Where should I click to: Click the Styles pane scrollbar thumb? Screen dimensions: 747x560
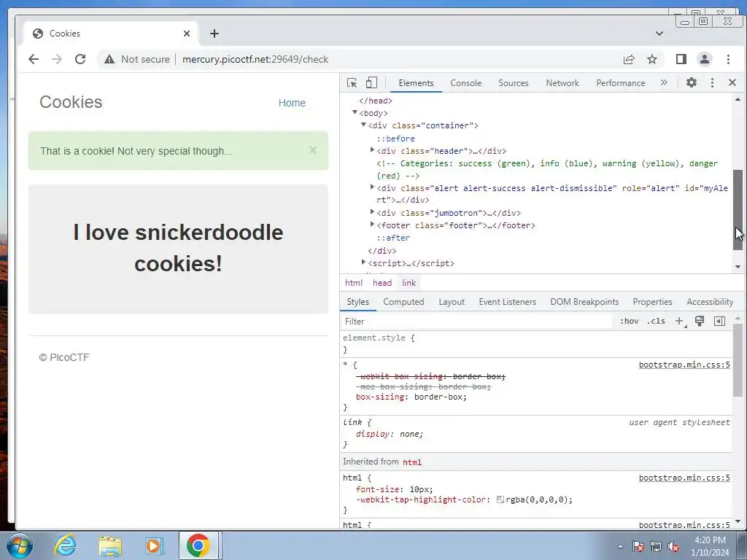click(738, 360)
